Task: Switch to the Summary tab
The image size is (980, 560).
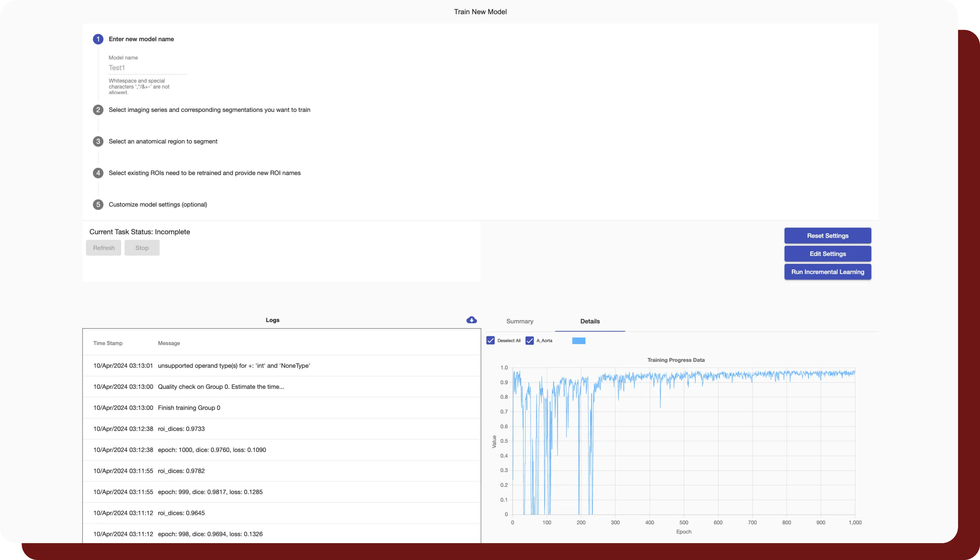Action: tap(519, 321)
